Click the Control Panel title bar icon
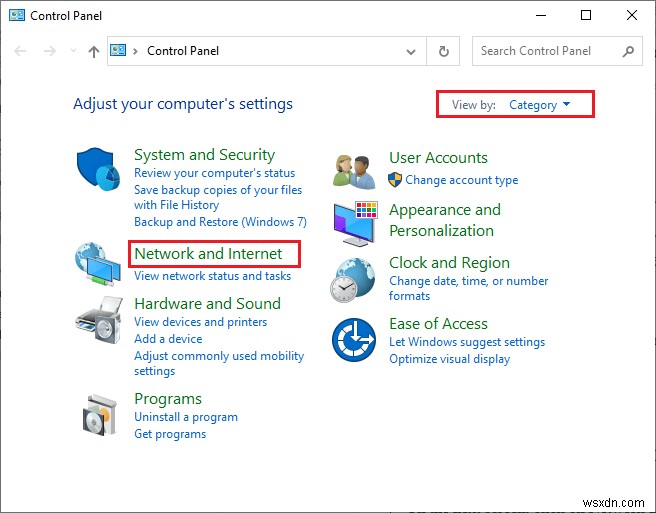Image resolution: width=656 pixels, height=513 pixels. [x=17, y=15]
